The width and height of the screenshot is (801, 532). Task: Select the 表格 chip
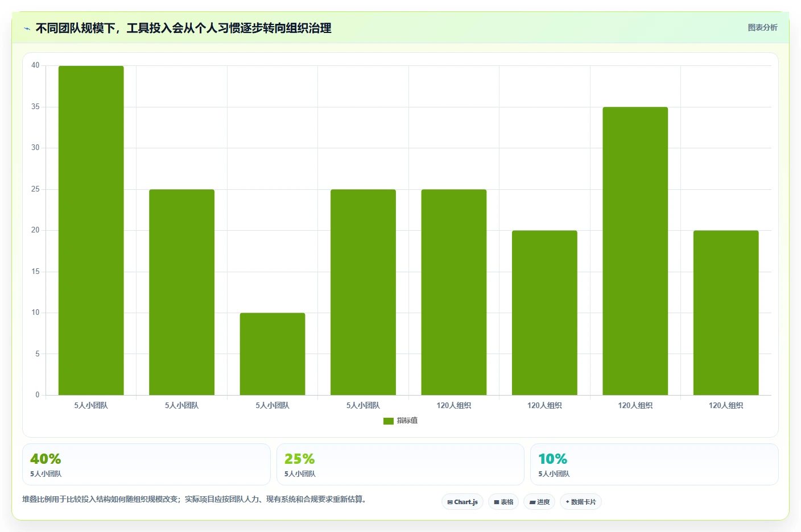tap(503, 502)
